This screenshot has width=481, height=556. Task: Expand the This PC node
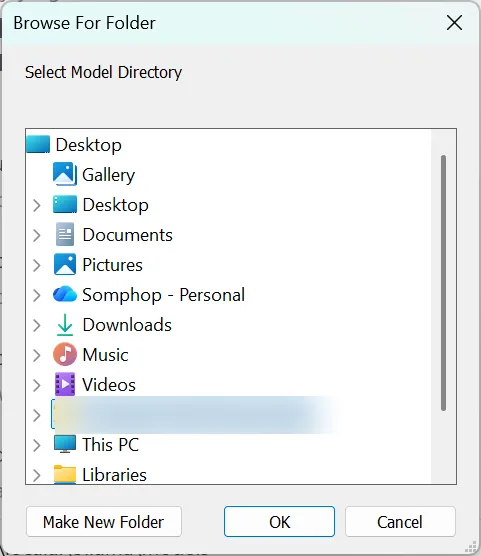click(37, 445)
